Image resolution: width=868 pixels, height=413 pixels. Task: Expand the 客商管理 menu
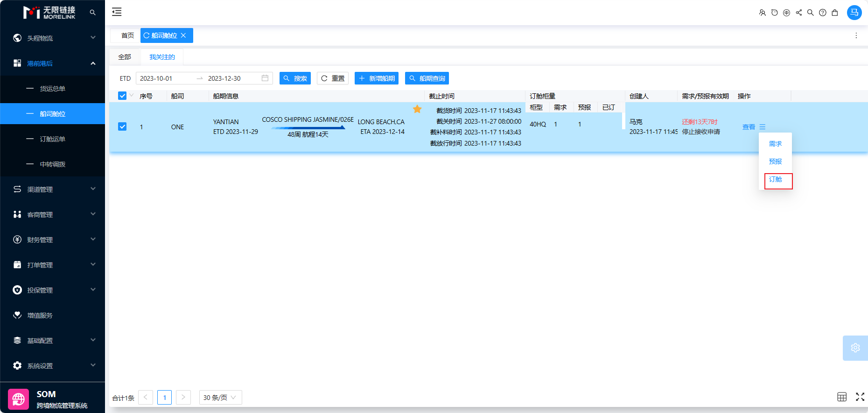pos(52,214)
